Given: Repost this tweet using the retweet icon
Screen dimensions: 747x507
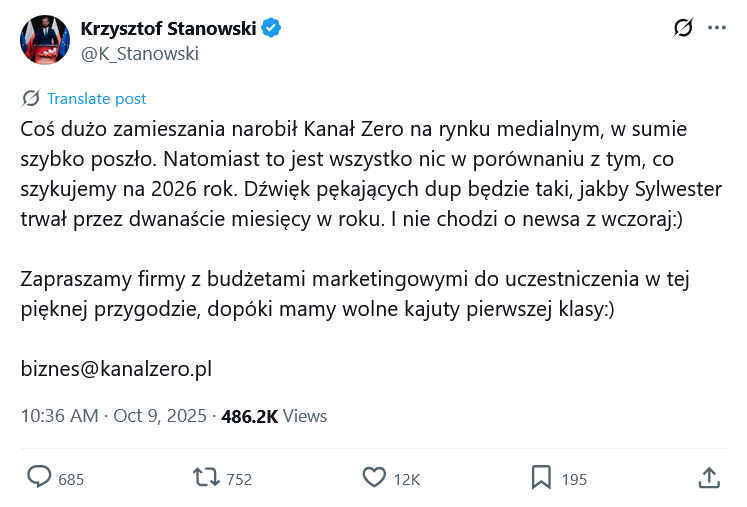Looking at the screenshot, I should coord(206,478).
